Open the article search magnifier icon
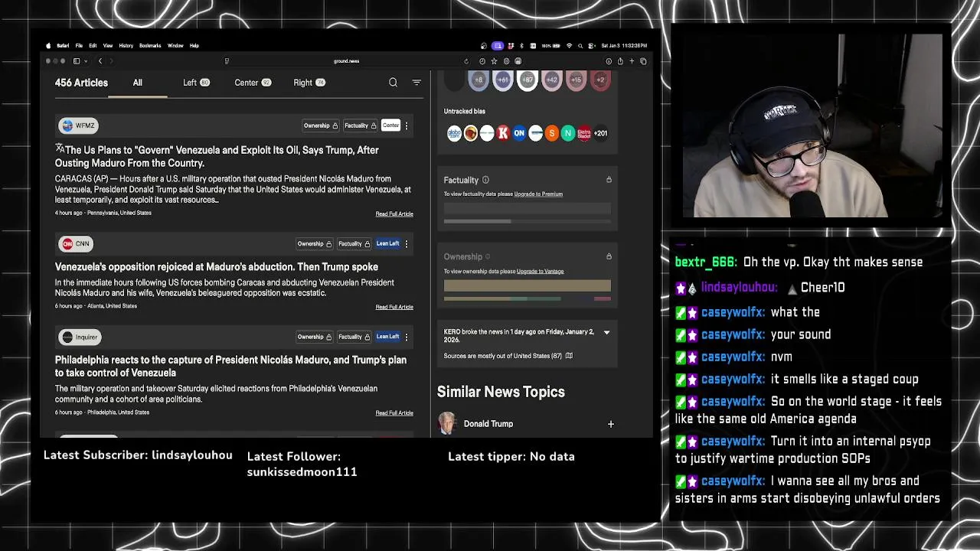Viewport: 980px width, 551px height. (x=393, y=83)
